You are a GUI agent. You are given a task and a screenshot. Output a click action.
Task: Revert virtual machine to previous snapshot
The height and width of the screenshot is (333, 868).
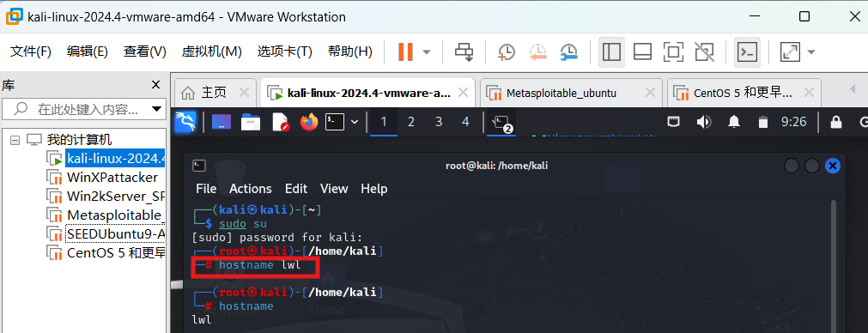(x=537, y=52)
